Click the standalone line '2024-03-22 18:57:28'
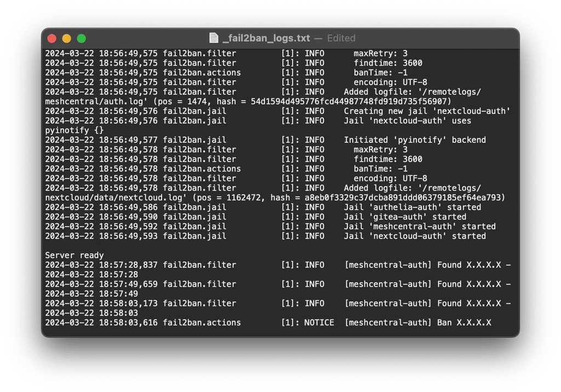The image size is (561, 392). click(x=91, y=275)
